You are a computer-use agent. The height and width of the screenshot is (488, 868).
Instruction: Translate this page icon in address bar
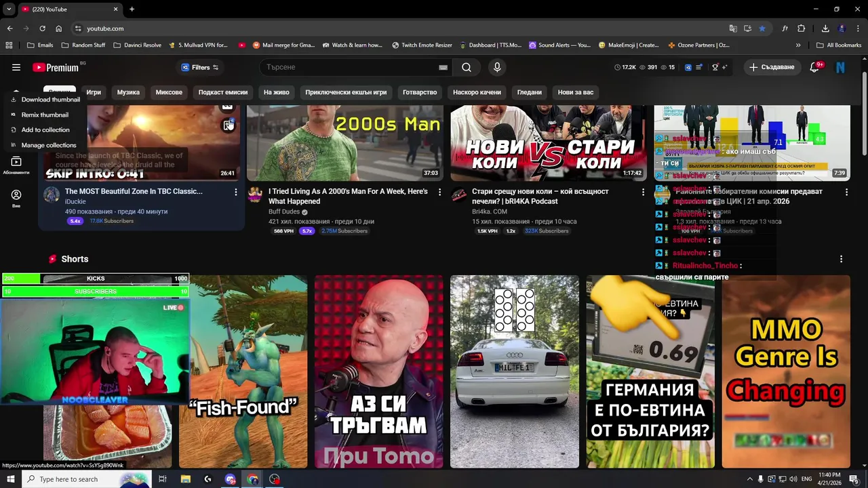(733, 28)
